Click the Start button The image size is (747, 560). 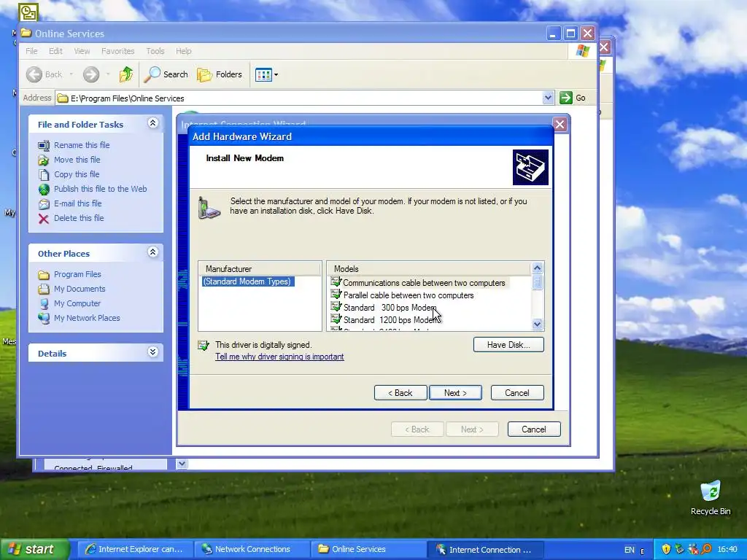coord(34,550)
